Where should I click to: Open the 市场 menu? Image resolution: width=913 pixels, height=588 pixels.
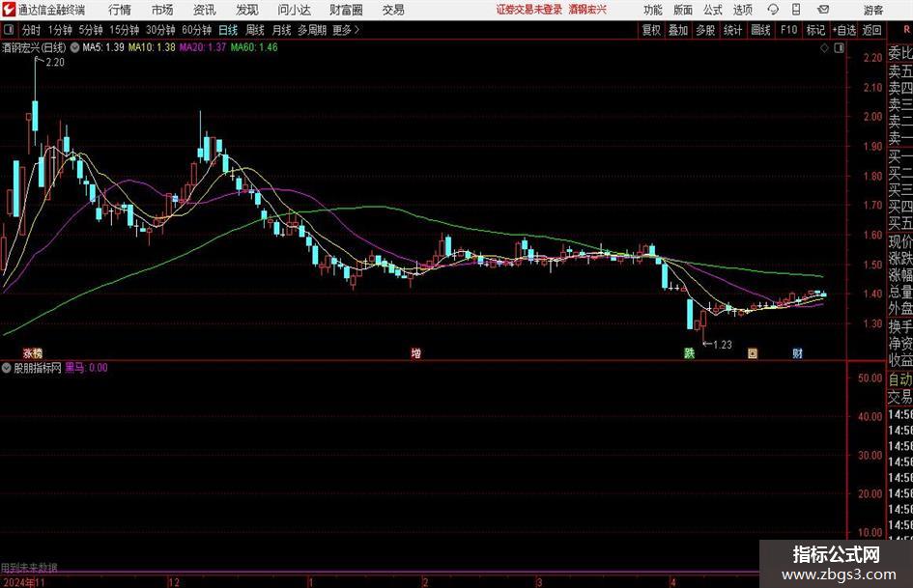[162, 10]
